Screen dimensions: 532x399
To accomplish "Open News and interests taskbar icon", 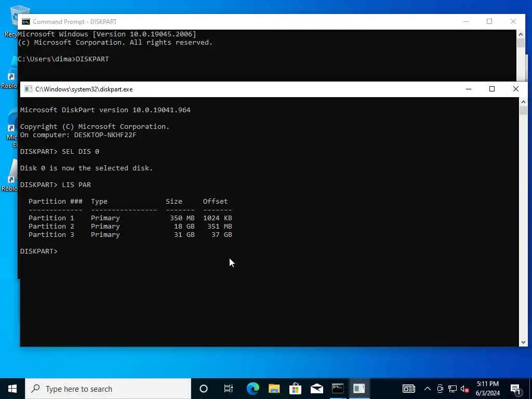I will pyautogui.click(x=409, y=389).
